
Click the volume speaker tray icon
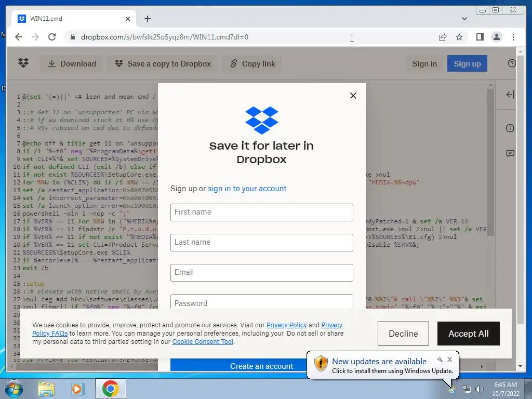(x=479, y=389)
